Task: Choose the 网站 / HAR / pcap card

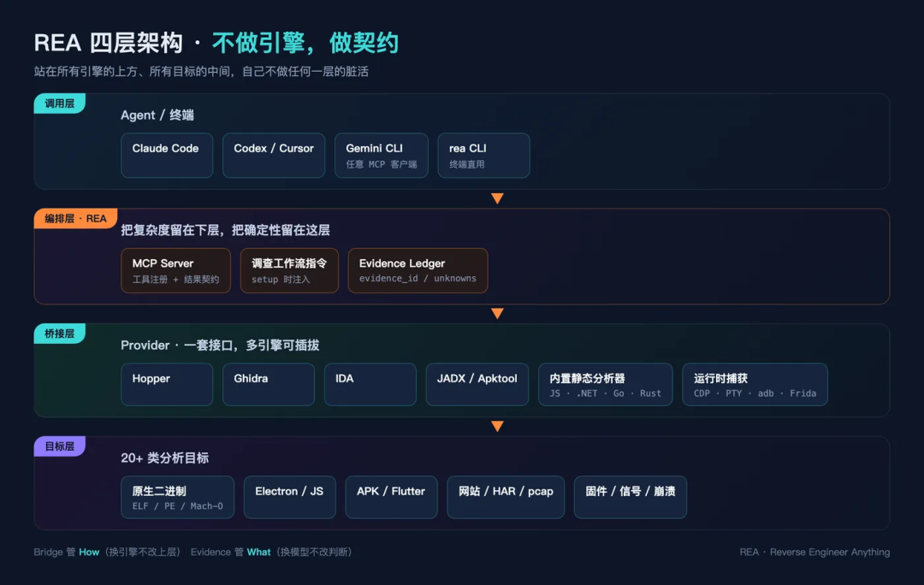Action: (506, 497)
